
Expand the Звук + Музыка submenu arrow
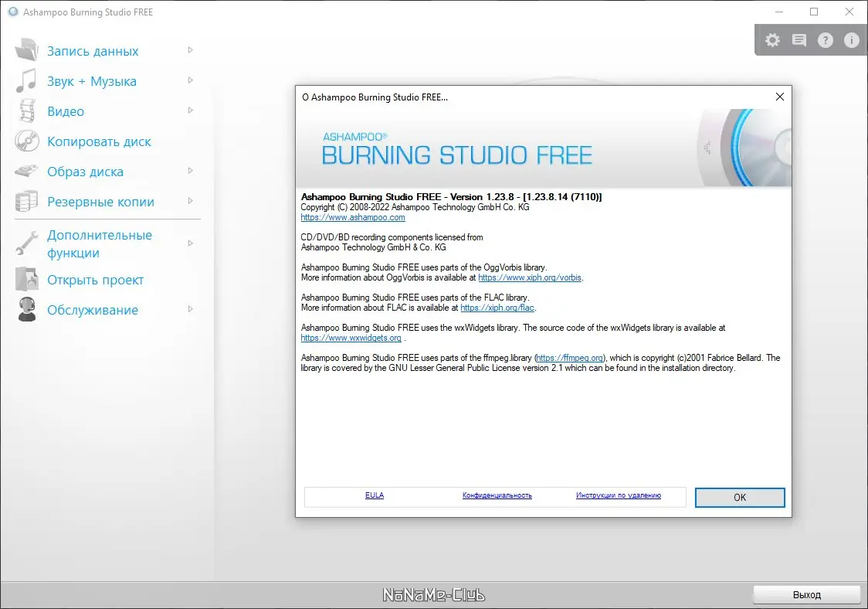click(x=191, y=80)
